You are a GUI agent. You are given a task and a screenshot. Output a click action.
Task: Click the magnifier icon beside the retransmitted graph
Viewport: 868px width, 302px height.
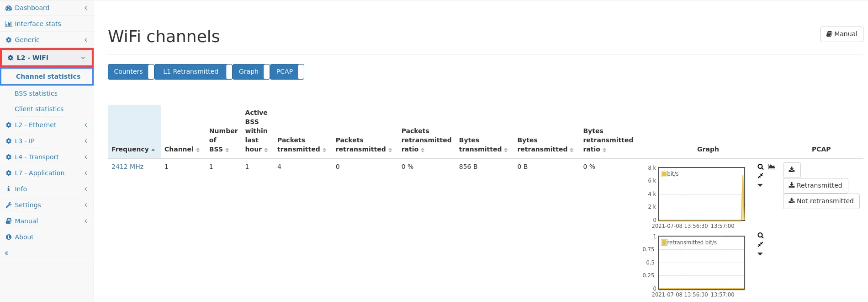[760, 236]
